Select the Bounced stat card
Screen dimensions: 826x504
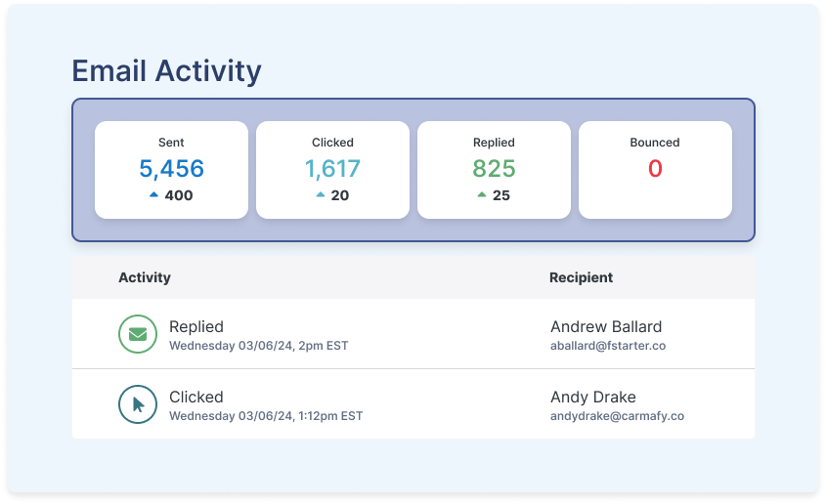(655, 170)
